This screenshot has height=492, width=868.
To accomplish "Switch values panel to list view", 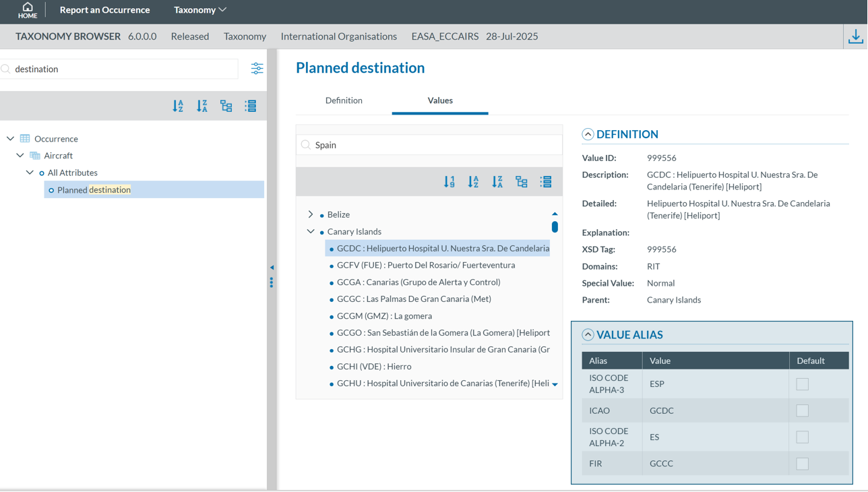I will 546,182.
